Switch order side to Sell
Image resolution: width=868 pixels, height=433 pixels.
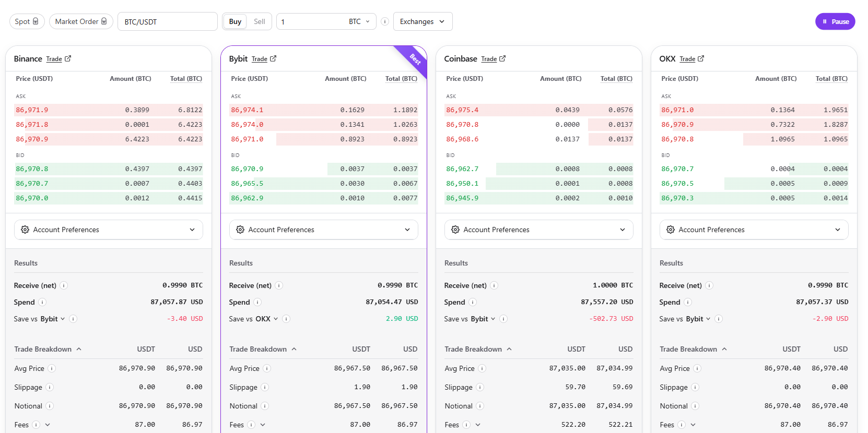click(260, 21)
